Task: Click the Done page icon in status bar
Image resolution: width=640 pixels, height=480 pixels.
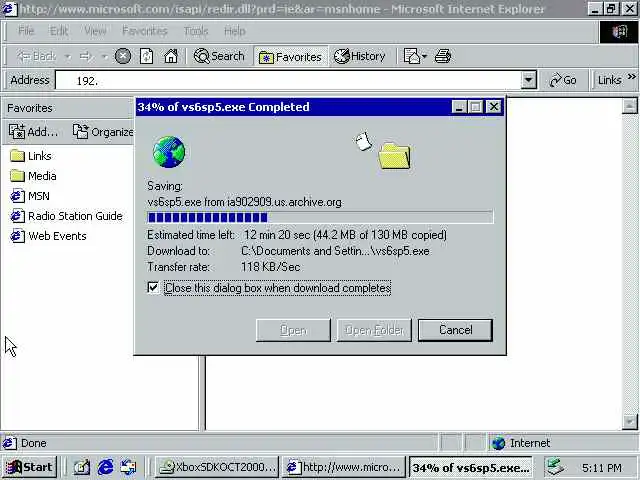Action: (10, 443)
